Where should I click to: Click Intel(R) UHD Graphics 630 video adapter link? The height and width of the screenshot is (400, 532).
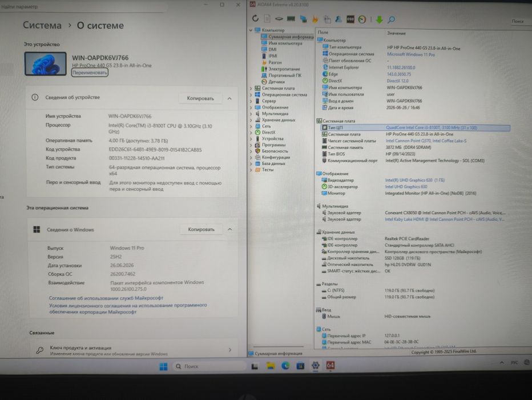414,181
